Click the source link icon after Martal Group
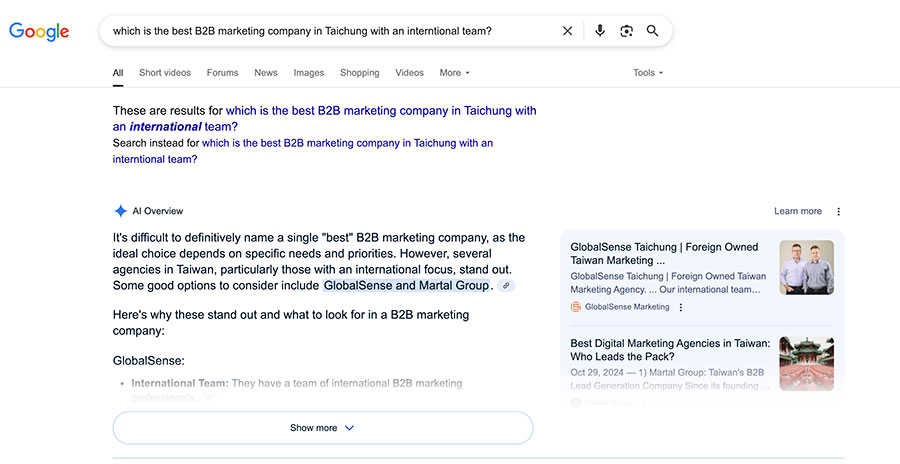This screenshot has height=464, width=900. (x=507, y=286)
